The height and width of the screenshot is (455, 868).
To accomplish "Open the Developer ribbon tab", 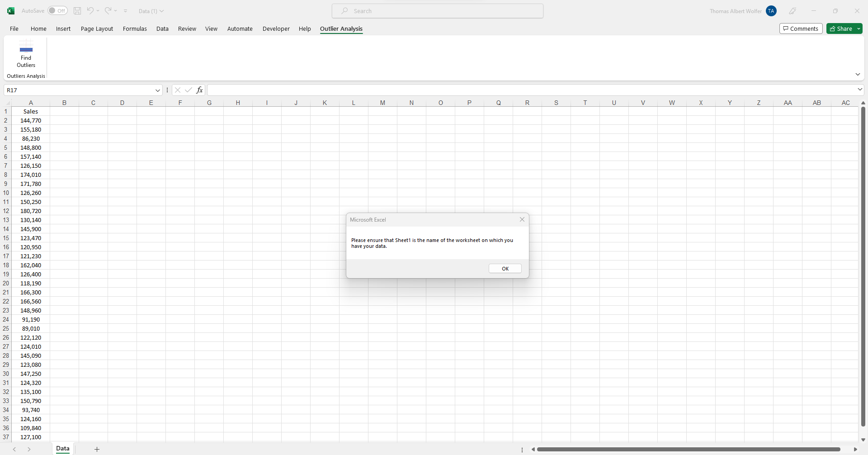I will (276, 29).
